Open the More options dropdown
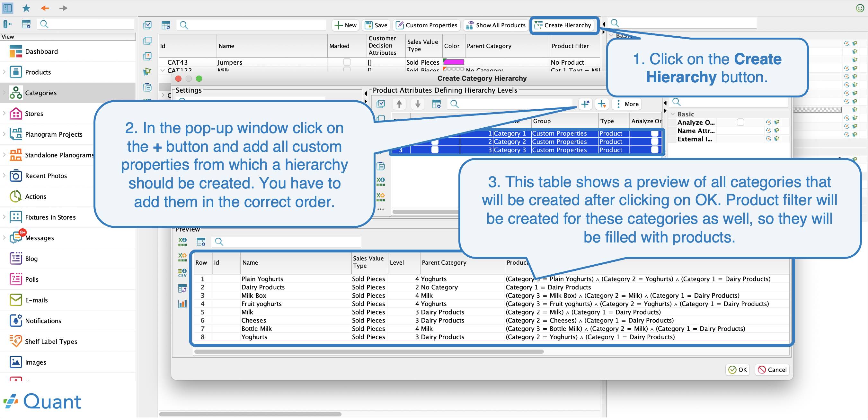 click(x=627, y=104)
